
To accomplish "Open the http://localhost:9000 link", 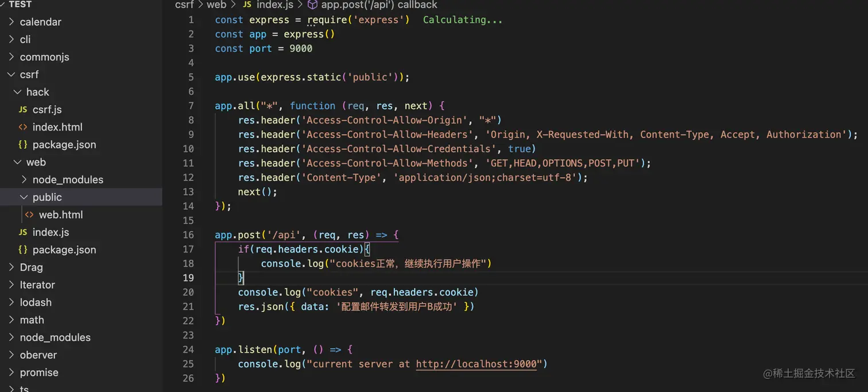I will [x=476, y=364].
